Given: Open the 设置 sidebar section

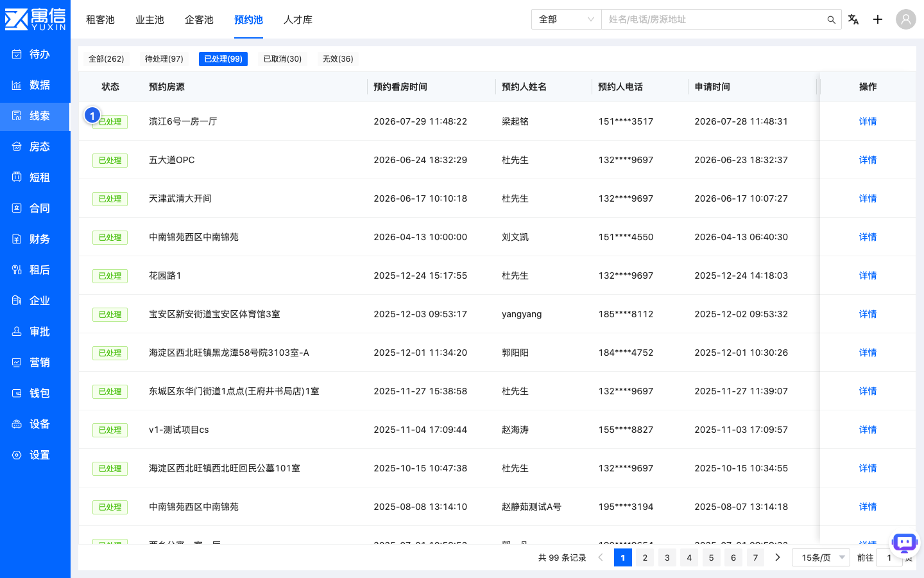Looking at the screenshot, I should (35, 455).
